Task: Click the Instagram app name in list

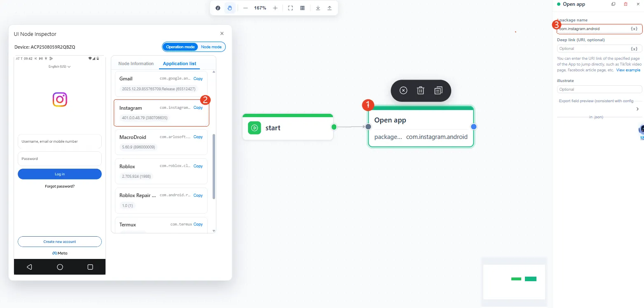Action: click(x=131, y=108)
